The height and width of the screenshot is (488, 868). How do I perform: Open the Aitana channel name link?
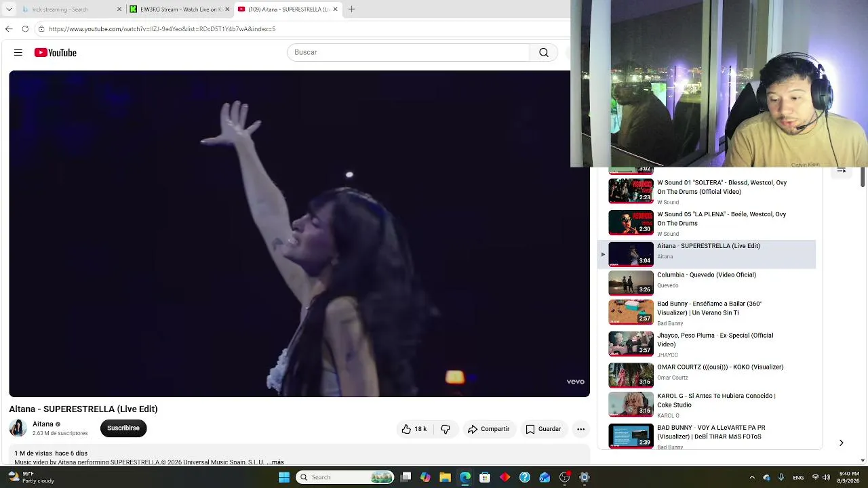43,424
